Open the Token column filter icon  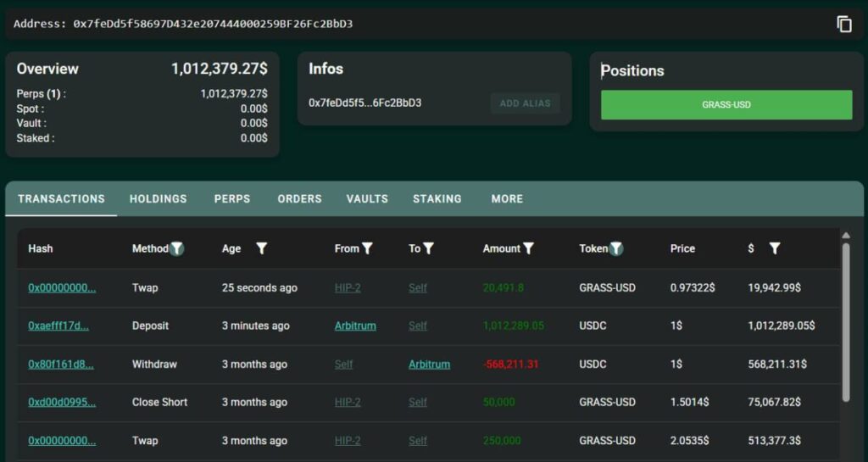click(616, 248)
